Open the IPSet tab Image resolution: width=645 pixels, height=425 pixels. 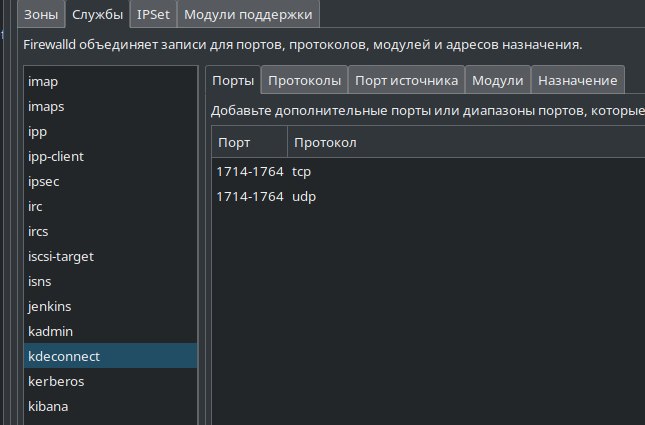pos(153,15)
